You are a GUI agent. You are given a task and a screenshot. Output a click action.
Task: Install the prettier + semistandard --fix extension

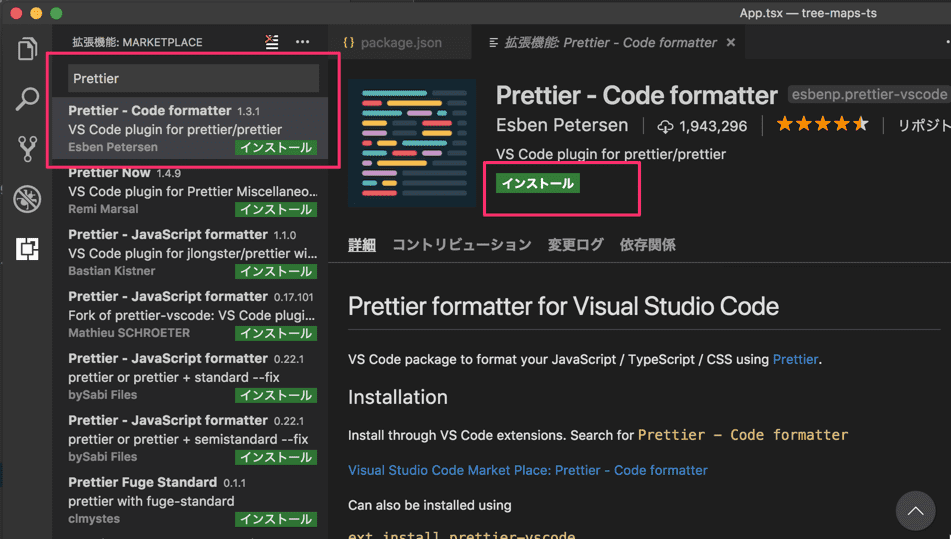[x=276, y=457]
